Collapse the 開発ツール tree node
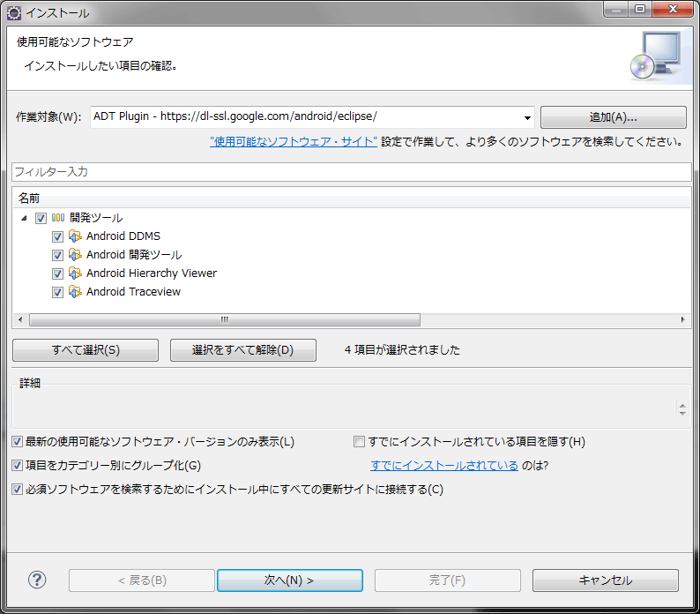Screen dimensions: 700x614 click(x=24, y=218)
